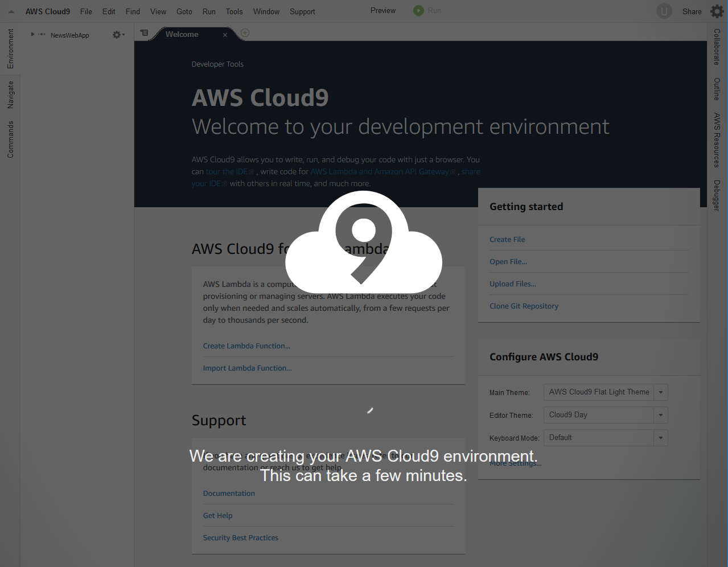Open the Outline side panel
Screen dimensions: 728x567
click(x=717, y=89)
